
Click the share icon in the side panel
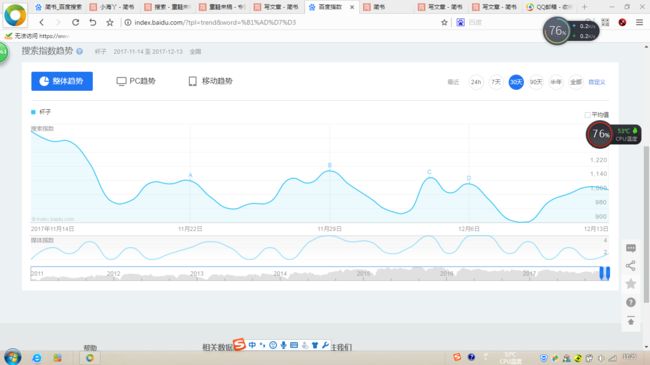pyautogui.click(x=631, y=266)
